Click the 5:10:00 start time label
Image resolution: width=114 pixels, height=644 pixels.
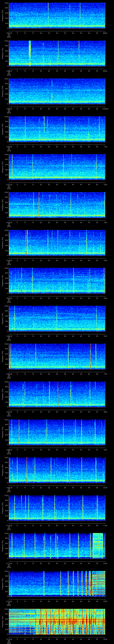tap(9, 525)
